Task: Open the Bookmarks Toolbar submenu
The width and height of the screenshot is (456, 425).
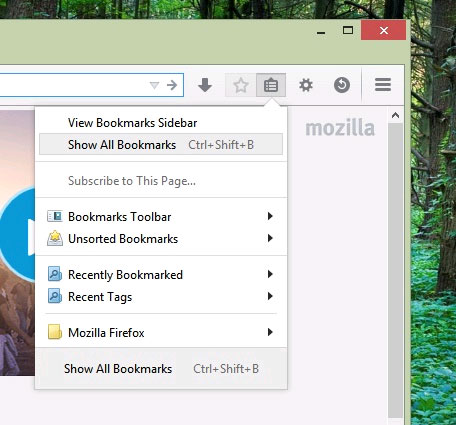Action: tap(161, 217)
